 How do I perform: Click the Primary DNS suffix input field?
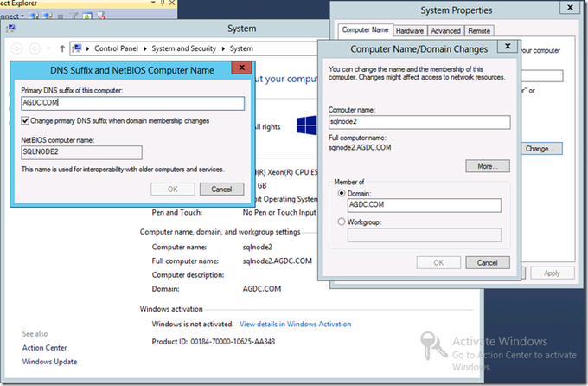[x=133, y=103]
